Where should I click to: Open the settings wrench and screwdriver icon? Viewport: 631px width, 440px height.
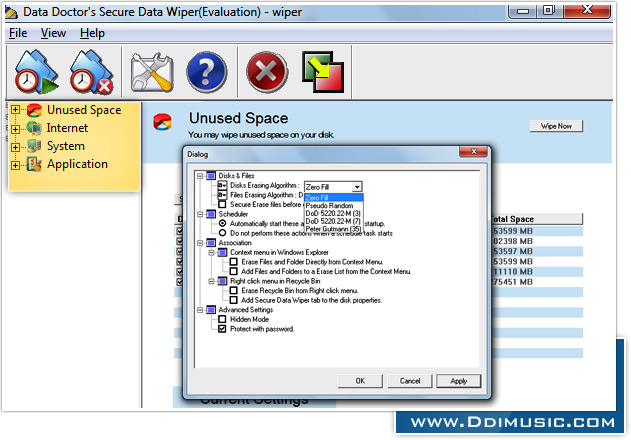pyautogui.click(x=152, y=72)
